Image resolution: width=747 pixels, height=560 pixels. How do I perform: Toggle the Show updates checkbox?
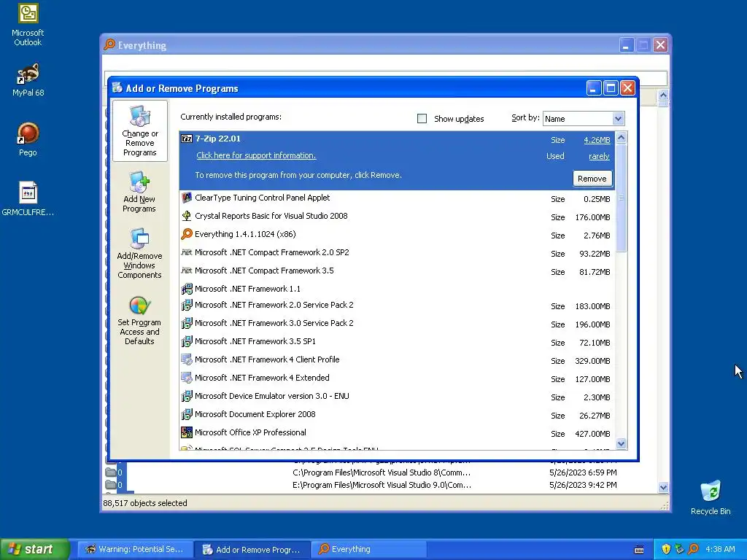pyautogui.click(x=422, y=118)
